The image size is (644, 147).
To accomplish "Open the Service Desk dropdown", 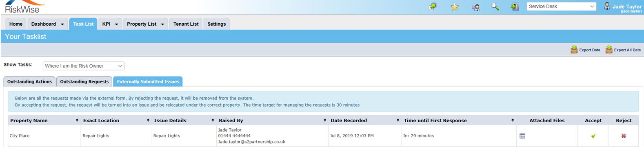I will (561, 7).
